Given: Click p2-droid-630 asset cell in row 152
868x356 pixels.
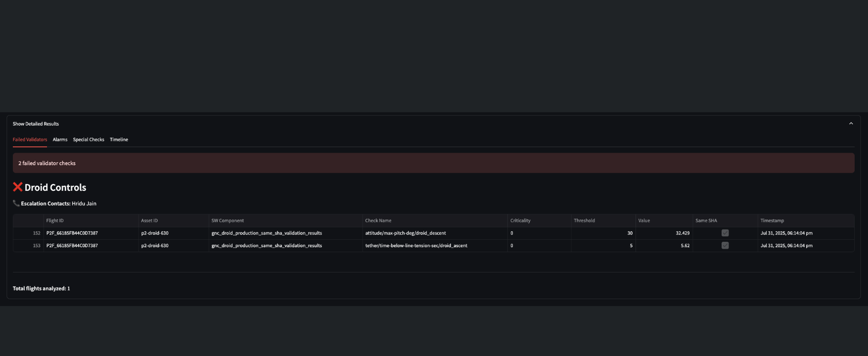Looking at the screenshot, I should [174, 233].
